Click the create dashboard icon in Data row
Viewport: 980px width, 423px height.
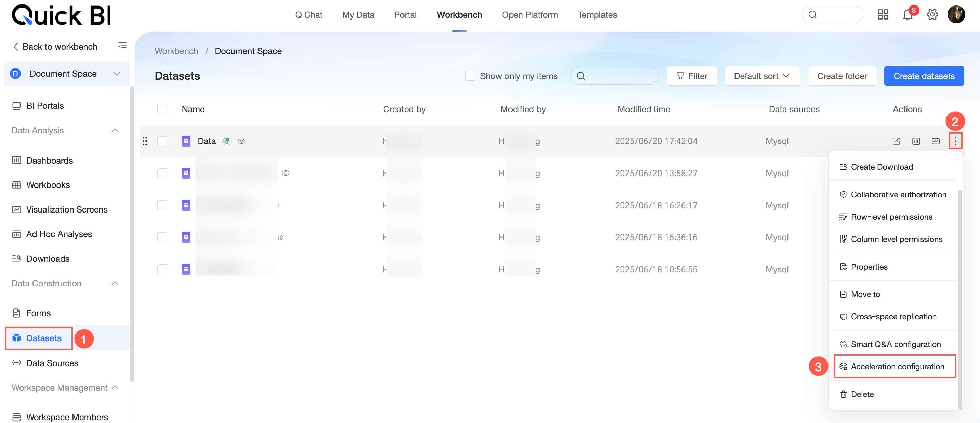point(916,141)
